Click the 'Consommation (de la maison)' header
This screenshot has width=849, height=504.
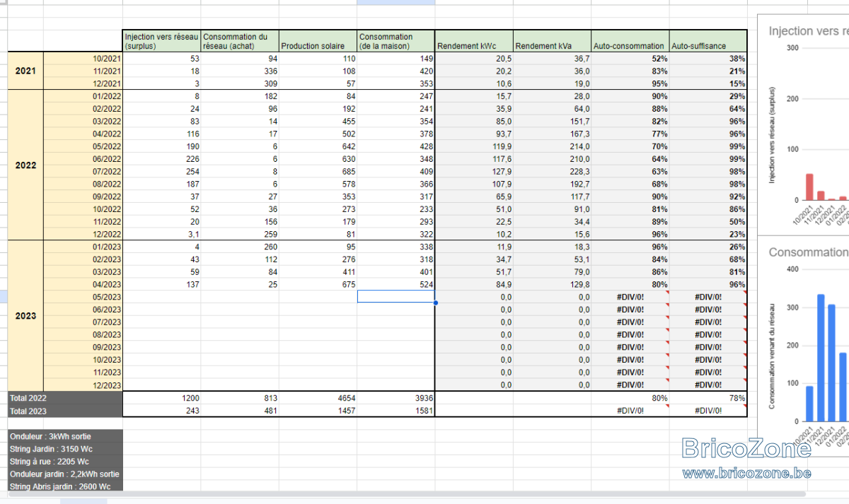[x=395, y=41]
